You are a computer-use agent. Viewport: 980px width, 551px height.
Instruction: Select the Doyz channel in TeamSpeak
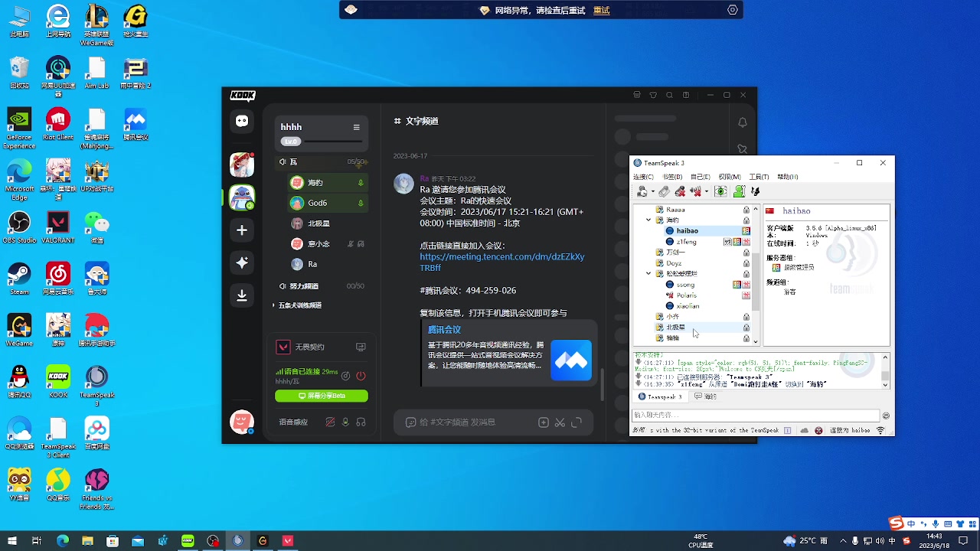point(674,263)
